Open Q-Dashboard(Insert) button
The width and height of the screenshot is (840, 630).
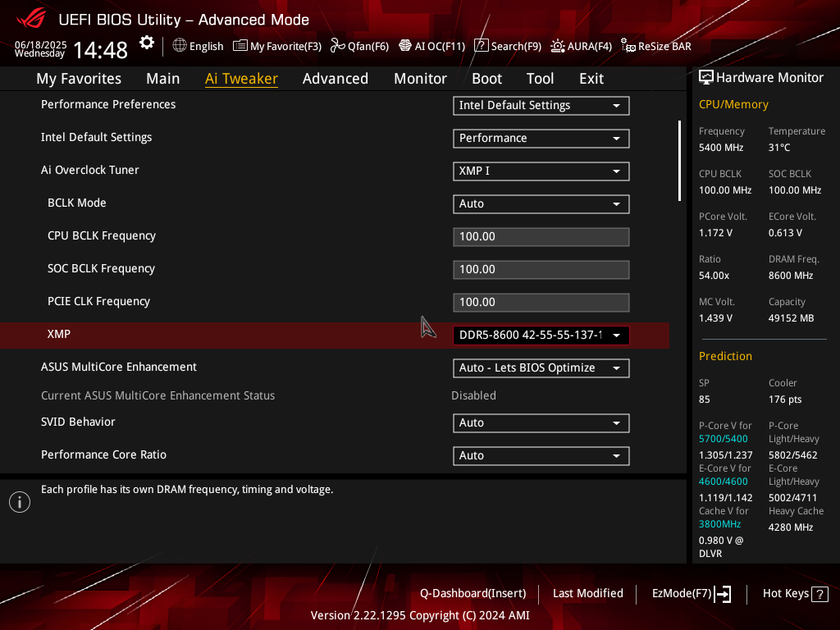(473, 594)
